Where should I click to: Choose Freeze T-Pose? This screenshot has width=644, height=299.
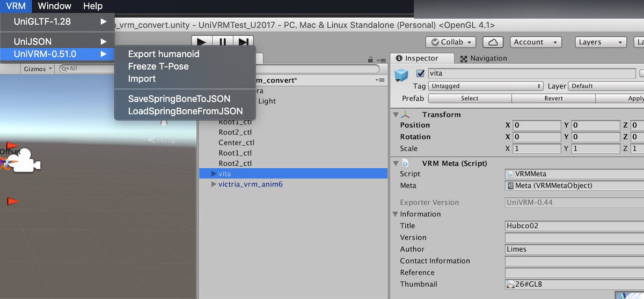tap(158, 66)
